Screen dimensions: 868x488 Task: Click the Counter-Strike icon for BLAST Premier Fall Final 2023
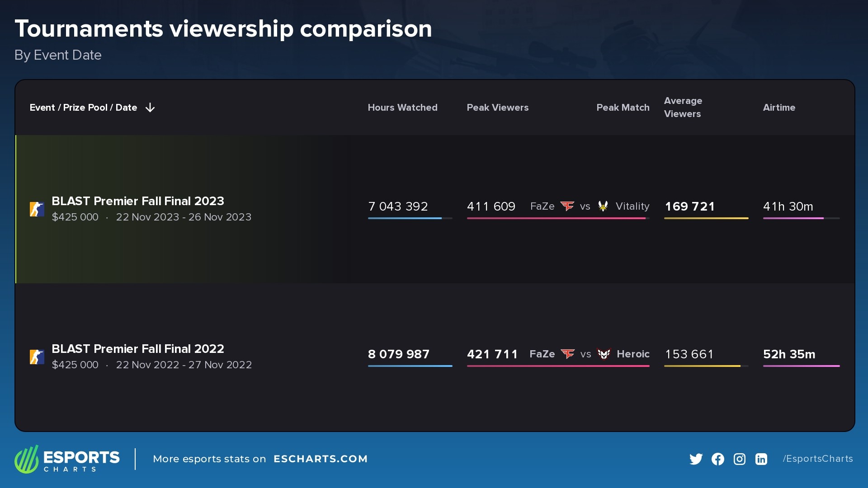pos(37,209)
